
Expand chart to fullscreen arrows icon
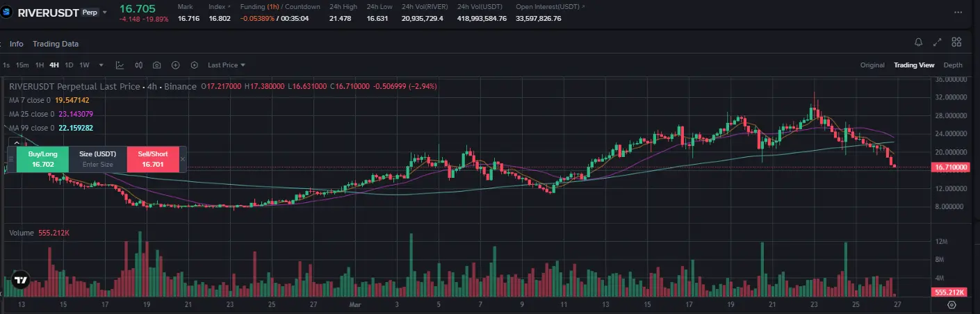[x=938, y=42]
